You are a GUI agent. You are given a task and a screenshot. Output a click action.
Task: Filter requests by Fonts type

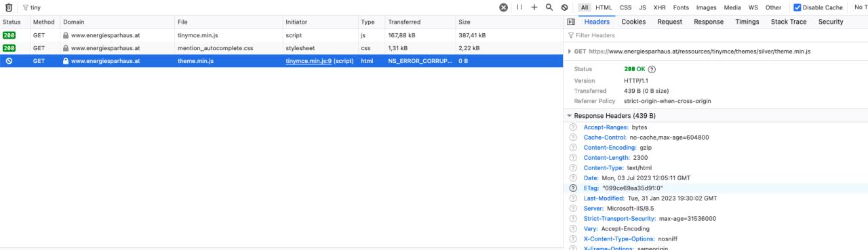click(681, 7)
